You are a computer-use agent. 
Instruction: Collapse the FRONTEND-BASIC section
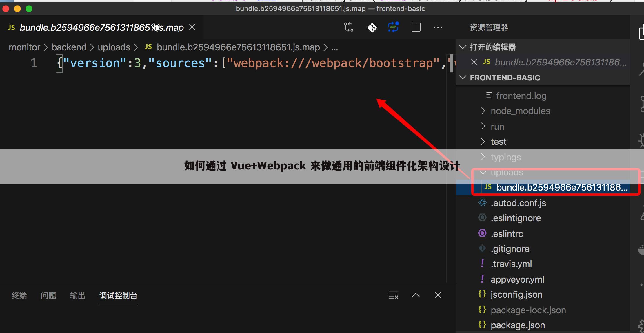[463, 78]
